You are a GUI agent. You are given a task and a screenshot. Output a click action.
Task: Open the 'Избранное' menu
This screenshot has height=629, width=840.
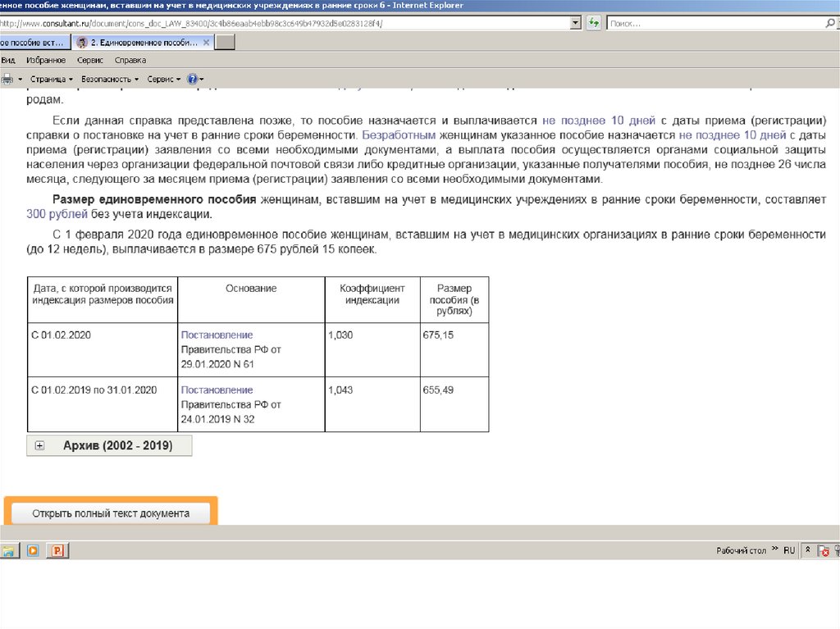(x=46, y=60)
